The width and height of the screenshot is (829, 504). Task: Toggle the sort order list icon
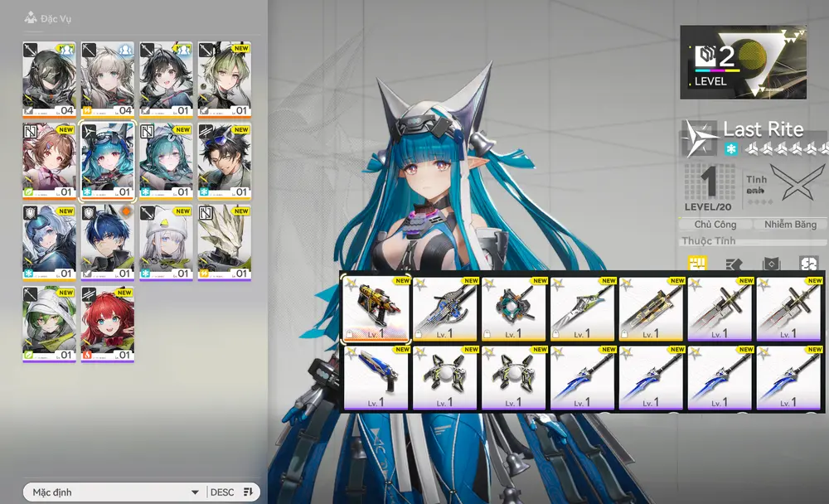click(x=248, y=492)
